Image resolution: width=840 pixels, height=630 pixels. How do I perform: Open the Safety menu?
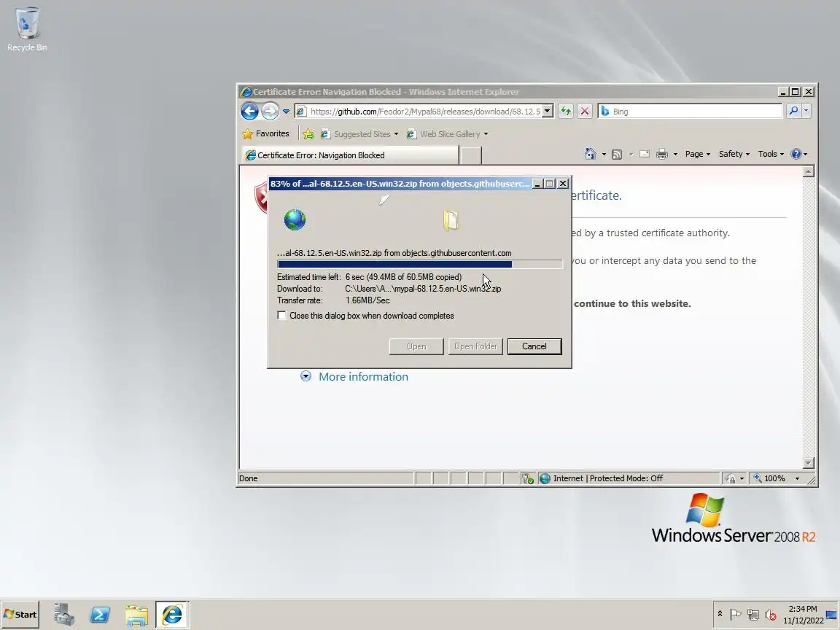tap(734, 155)
